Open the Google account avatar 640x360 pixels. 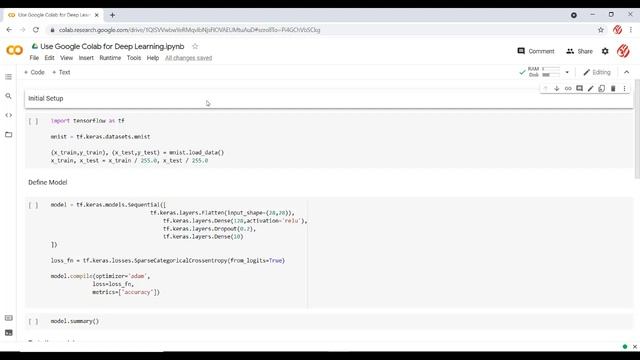(x=623, y=51)
